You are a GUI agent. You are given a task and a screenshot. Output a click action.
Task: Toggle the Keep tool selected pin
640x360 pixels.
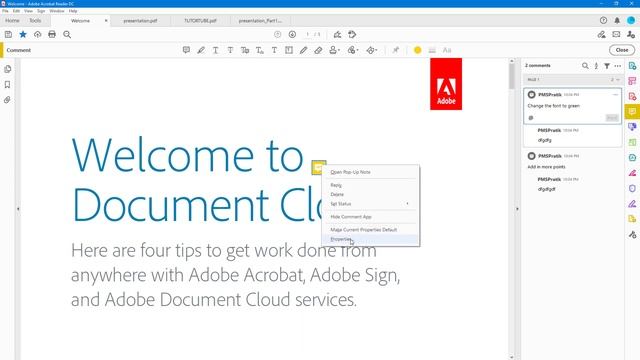(x=396, y=50)
